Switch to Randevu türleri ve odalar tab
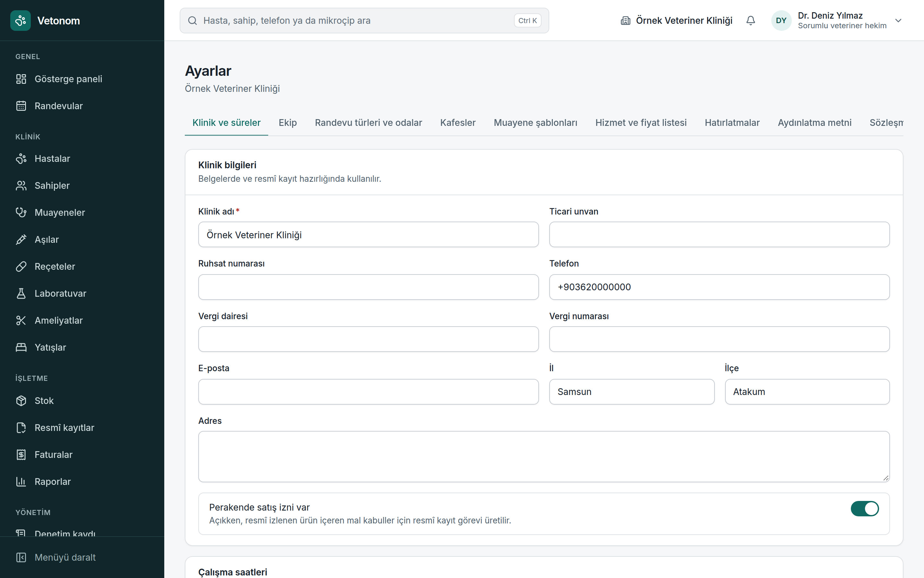 (x=368, y=123)
